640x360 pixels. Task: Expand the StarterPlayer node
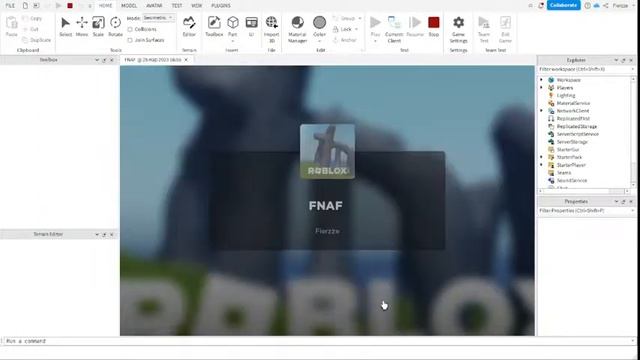tap(542, 165)
